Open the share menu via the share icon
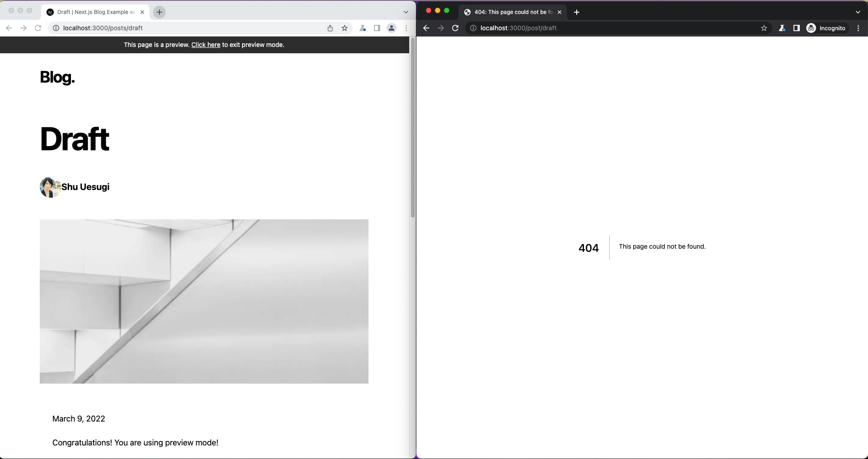Image resolution: width=868 pixels, height=459 pixels. pyautogui.click(x=330, y=28)
